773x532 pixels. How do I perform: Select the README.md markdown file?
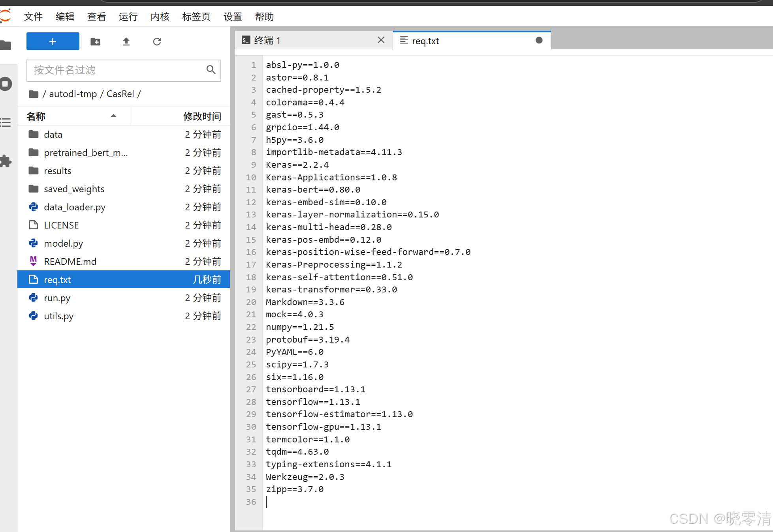[x=70, y=261]
